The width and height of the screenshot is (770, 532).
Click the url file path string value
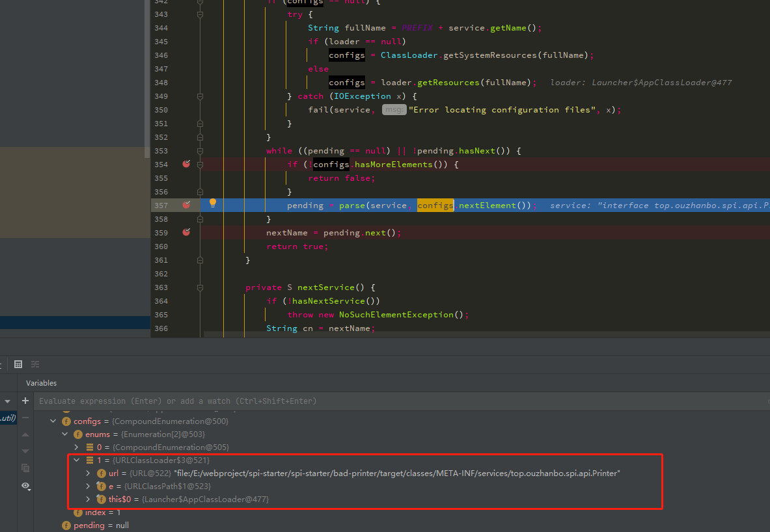pos(397,473)
